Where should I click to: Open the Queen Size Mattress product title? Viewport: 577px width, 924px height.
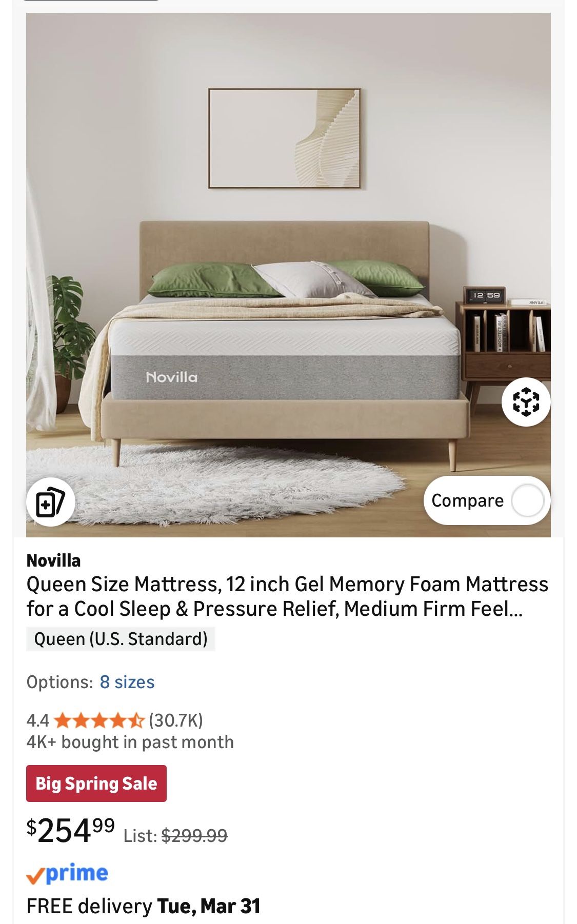(287, 596)
